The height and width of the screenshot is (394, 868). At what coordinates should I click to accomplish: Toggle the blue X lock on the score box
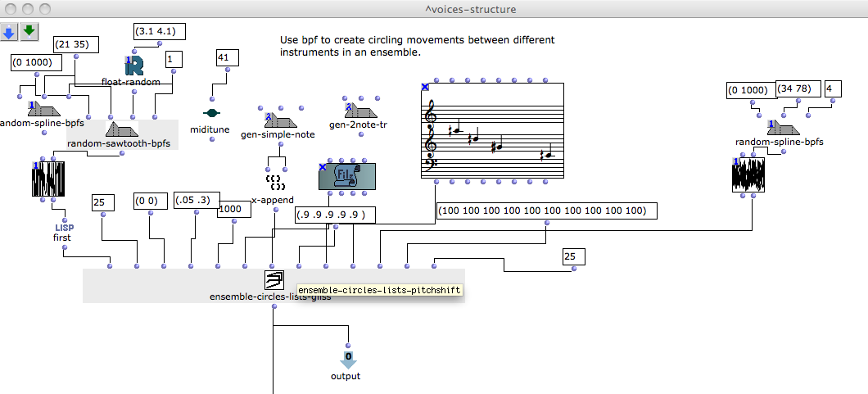425,87
